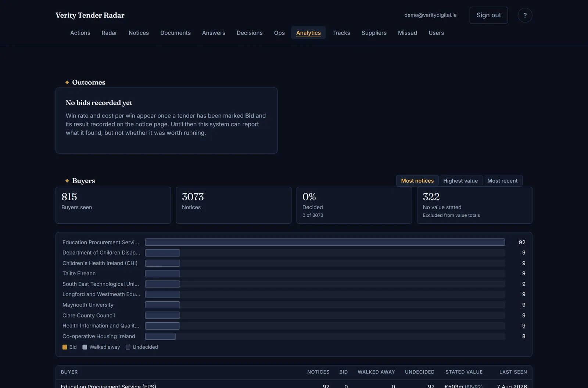Open the Missed tab
This screenshot has width=588, height=388.
tap(408, 33)
